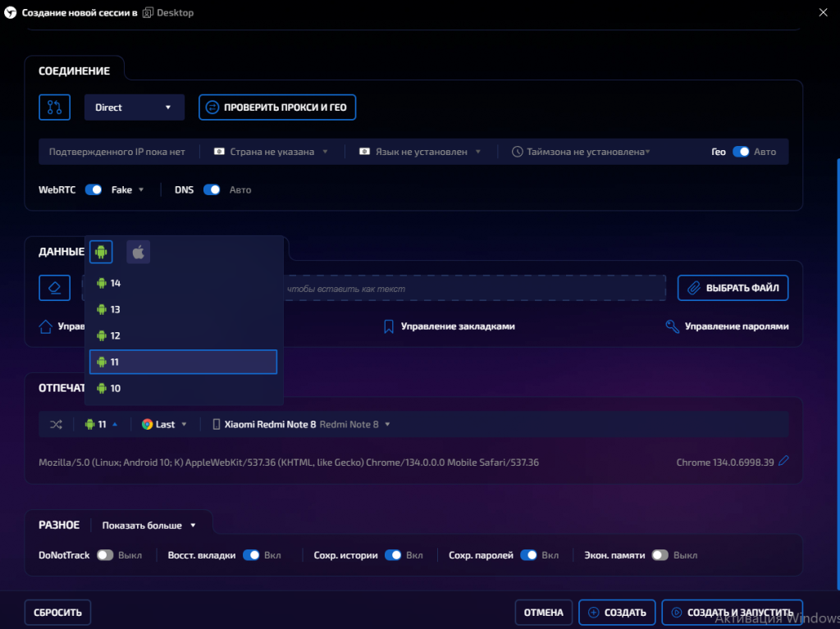
Task: Click ОТМЕНА button
Action: (544, 613)
